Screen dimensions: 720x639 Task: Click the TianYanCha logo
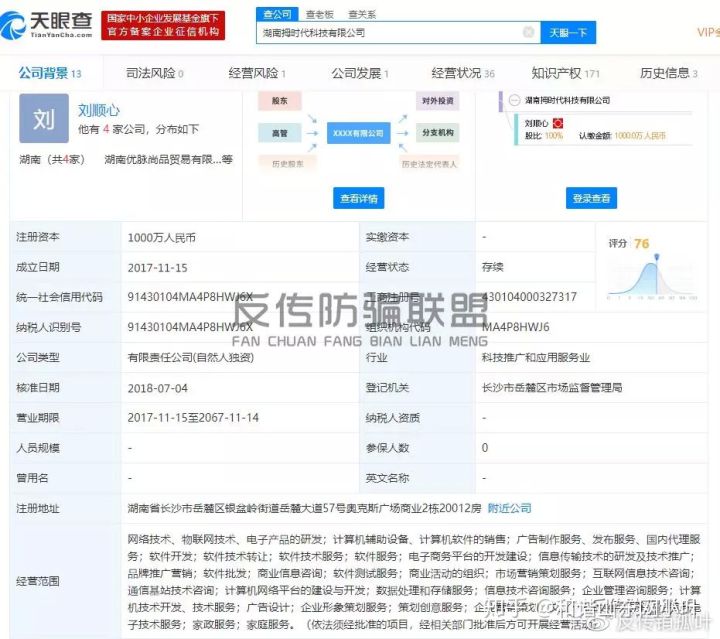tap(47, 25)
